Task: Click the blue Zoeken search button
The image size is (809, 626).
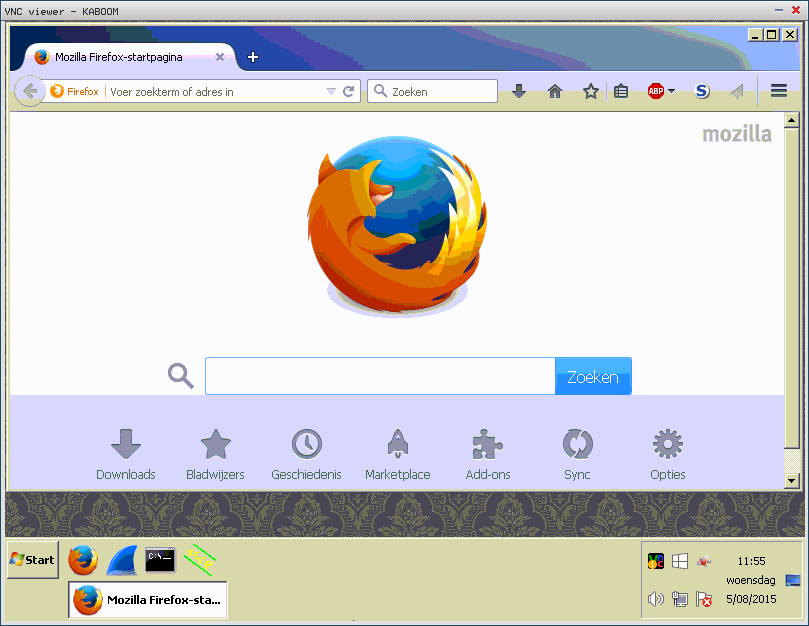Action: click(x=593, y=376)
